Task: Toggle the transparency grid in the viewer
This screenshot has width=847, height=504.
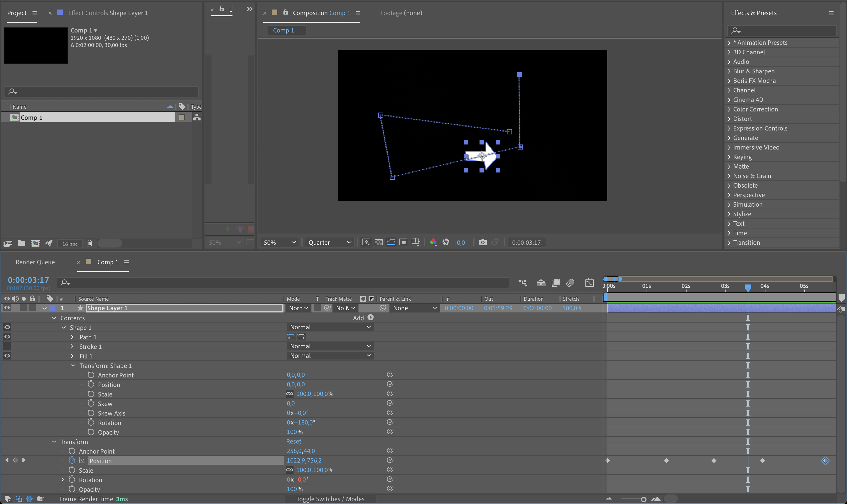Action: pos(378,242)
